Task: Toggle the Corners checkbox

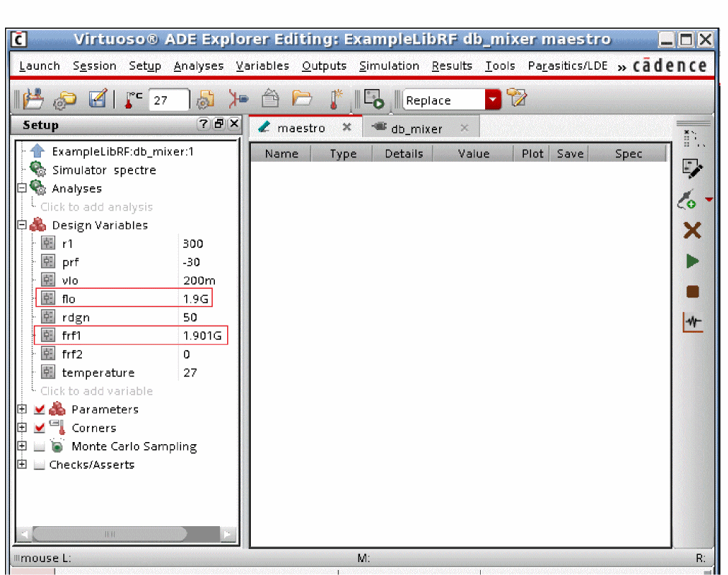Action: click(x=40, y=428)
